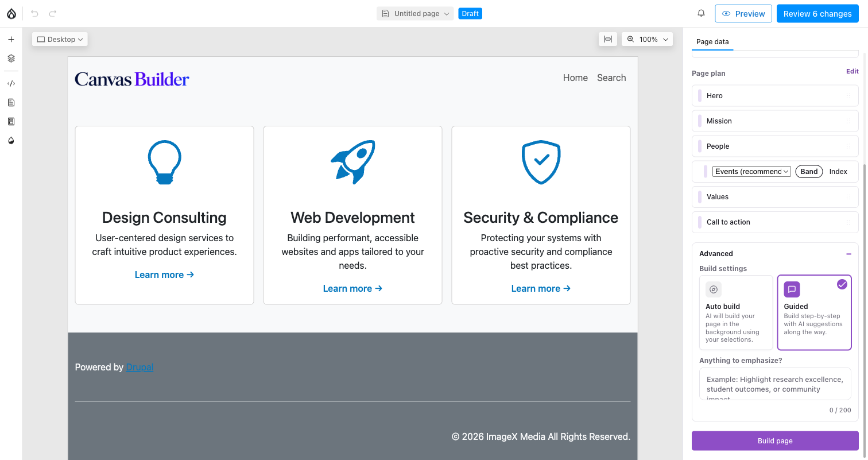Select the Values page plan row
Viewport: 868px width, 460px height.
(x=775, y=197)
